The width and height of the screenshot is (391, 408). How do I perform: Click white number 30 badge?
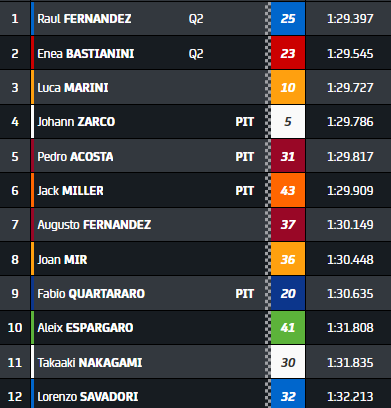pos(288,362)
